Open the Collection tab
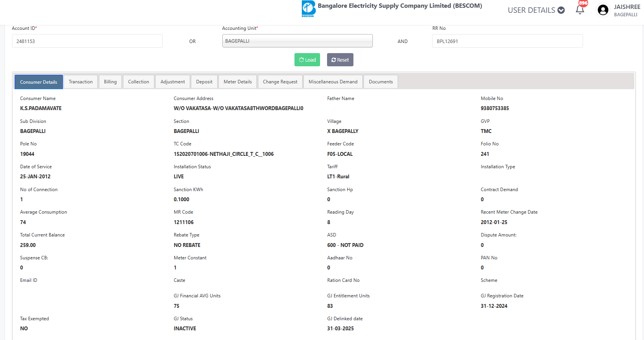 tap(138, 82)
